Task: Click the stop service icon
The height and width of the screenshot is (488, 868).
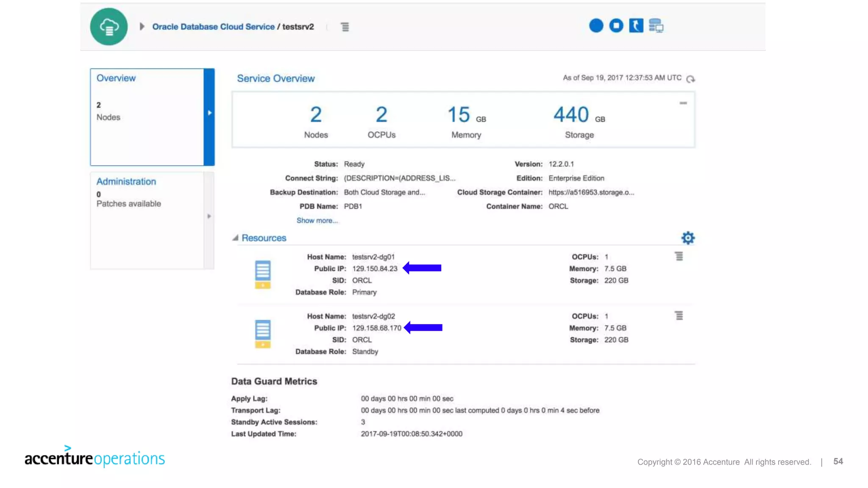Action: coord(616,26)
